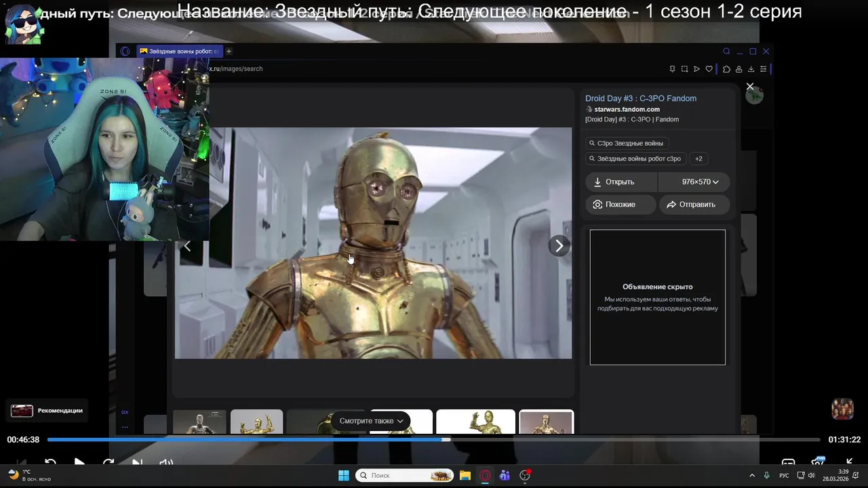Expand the 976×570 image size dropdown
Screen dimensions: 868x488
[694, 182]
